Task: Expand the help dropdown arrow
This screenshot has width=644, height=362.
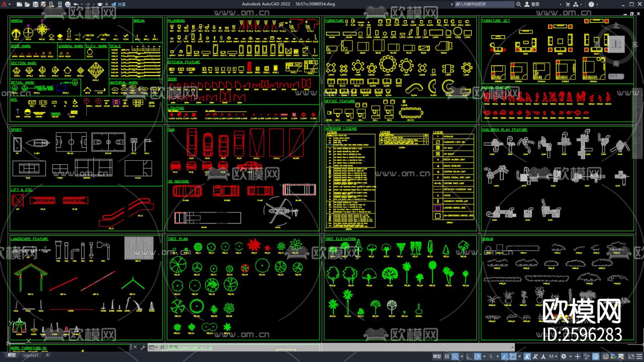Action: tap(597, 4)
